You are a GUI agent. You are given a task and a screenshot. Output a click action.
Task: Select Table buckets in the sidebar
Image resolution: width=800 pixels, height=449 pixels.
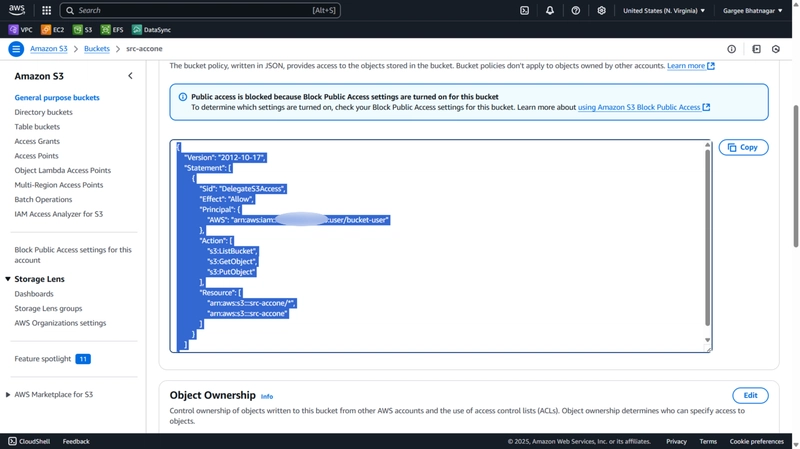(37, 127)
